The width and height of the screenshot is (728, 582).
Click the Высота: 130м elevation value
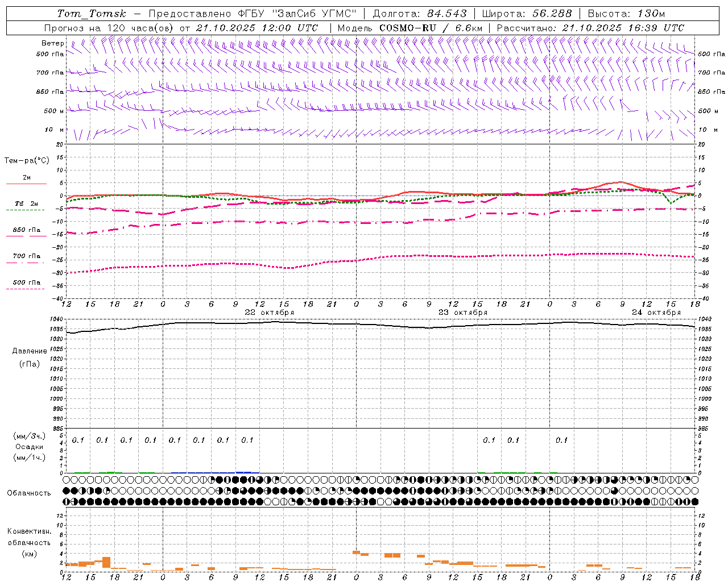626,14
